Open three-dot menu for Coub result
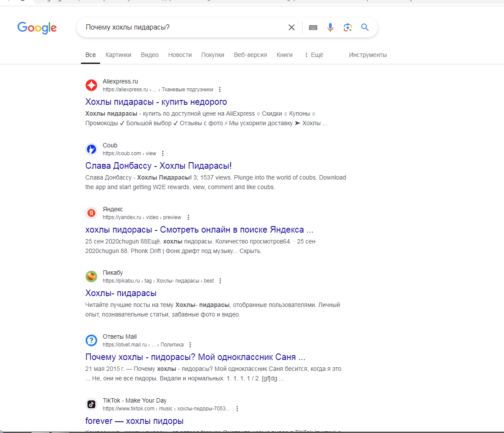The image size is (504, 433). click(163, 153)
